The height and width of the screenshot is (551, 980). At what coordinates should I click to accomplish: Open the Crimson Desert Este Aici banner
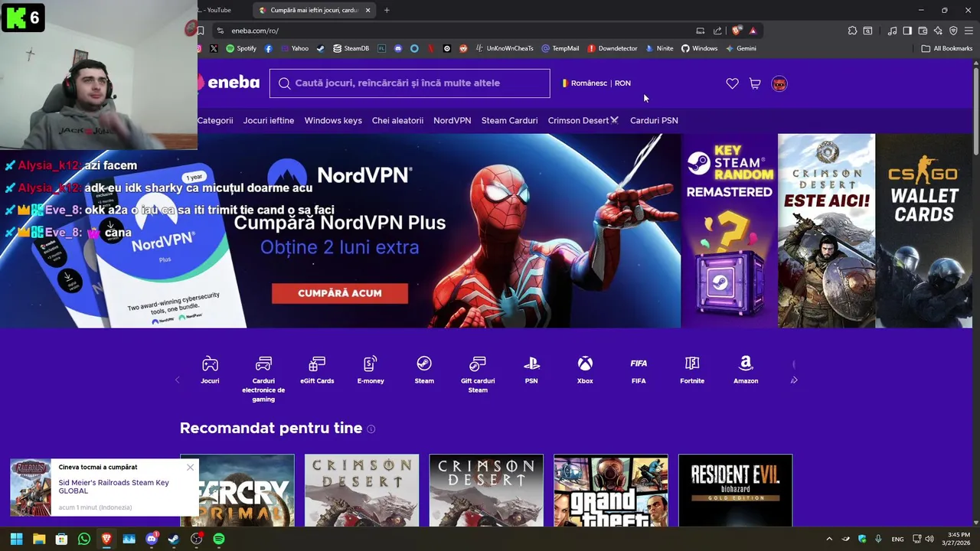[x=826, y=230]
